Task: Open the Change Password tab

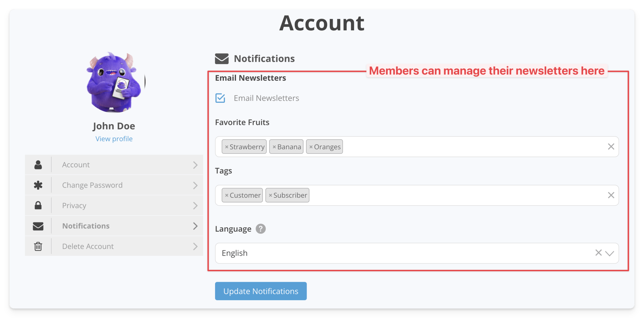Action: tap(114, 185)
